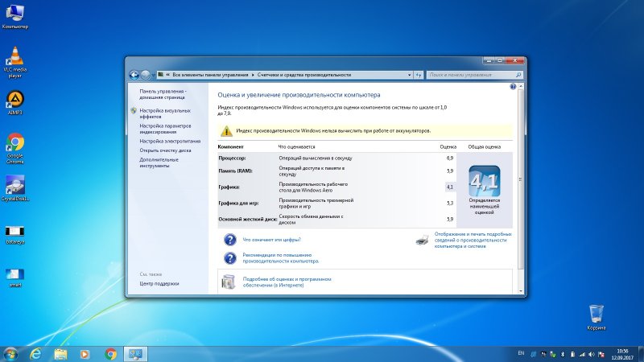
Task: Select the AIMP3 desktop icon
Action: point(14,101)
